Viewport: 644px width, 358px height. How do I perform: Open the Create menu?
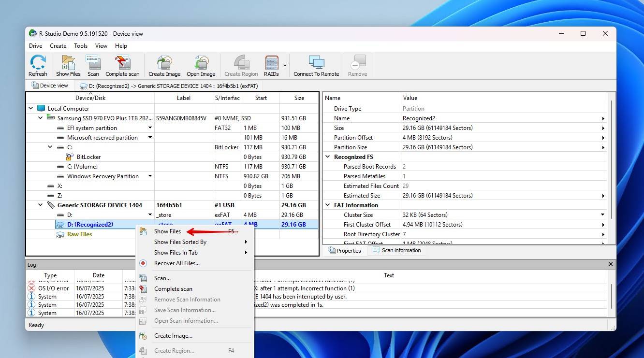point(58,46)
